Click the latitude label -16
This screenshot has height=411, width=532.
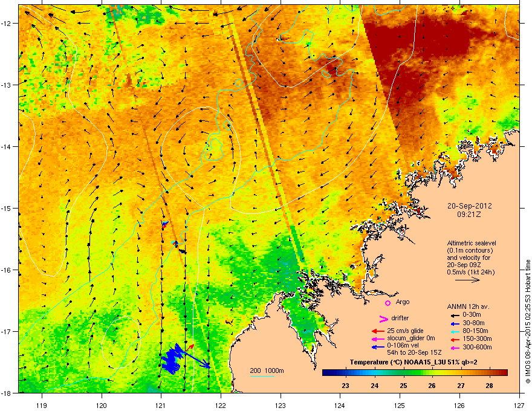6,270
